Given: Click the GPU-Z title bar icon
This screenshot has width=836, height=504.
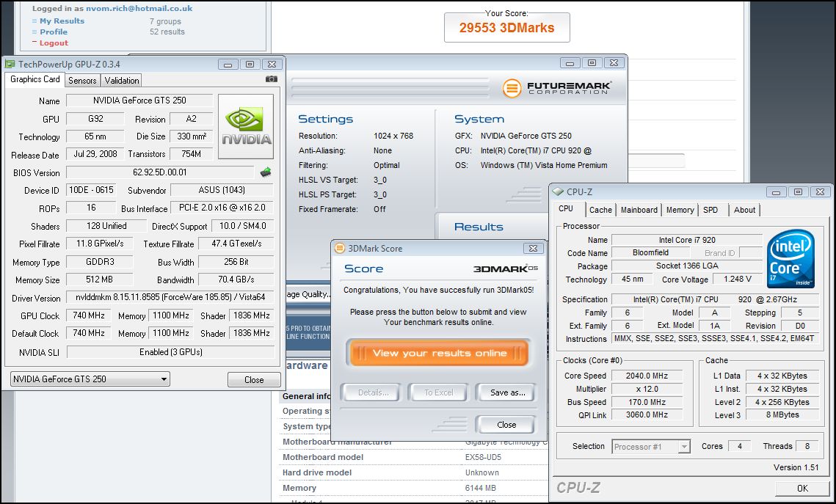Looking at the screenshot, I should click(10, 65).
